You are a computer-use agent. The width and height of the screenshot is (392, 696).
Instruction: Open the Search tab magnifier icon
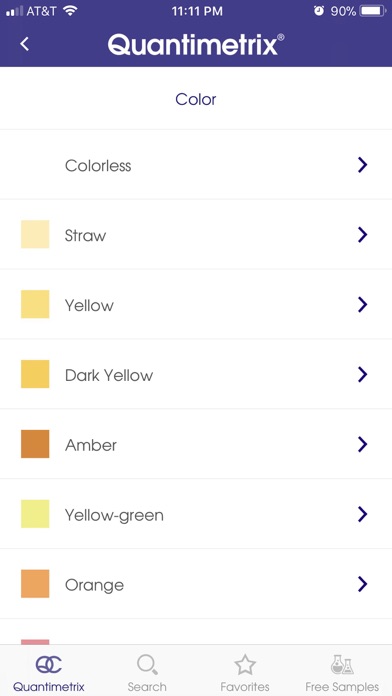click(147, 664)
